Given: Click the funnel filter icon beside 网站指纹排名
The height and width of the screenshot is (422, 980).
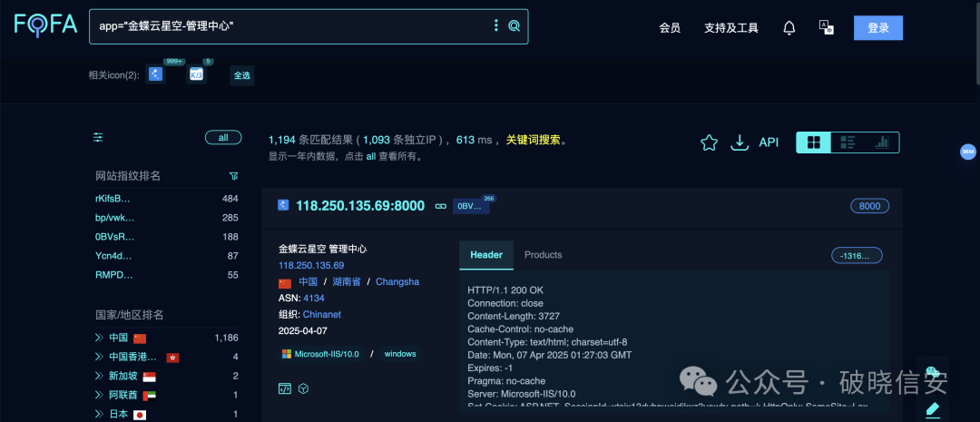Looking at the screenshot, I should (234, 176).
